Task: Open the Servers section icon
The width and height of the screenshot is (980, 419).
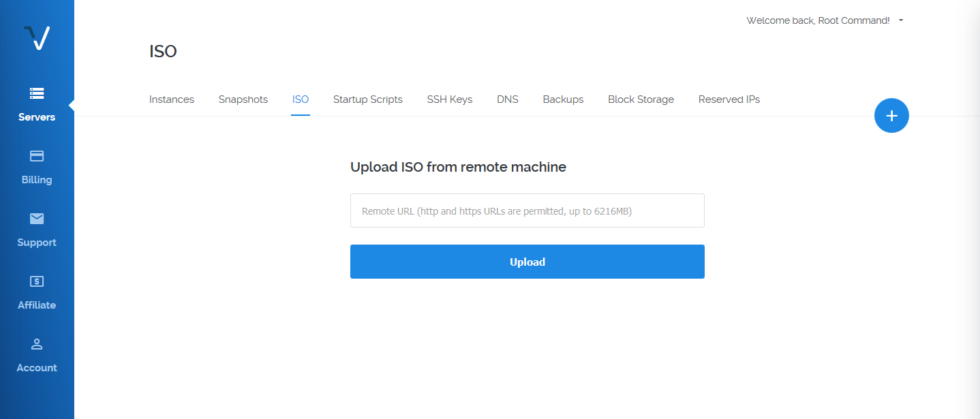Action: pyautogui.click(x=37, y=93)
